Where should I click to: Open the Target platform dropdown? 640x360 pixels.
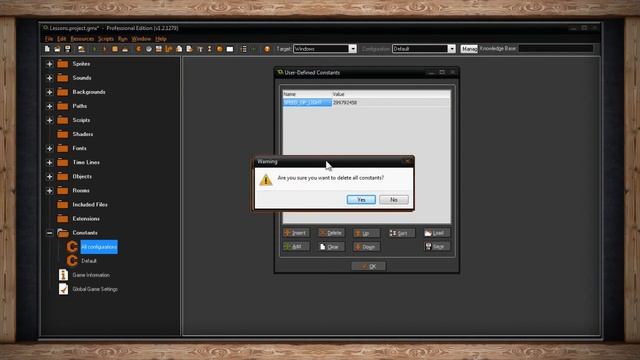point(353,49)
